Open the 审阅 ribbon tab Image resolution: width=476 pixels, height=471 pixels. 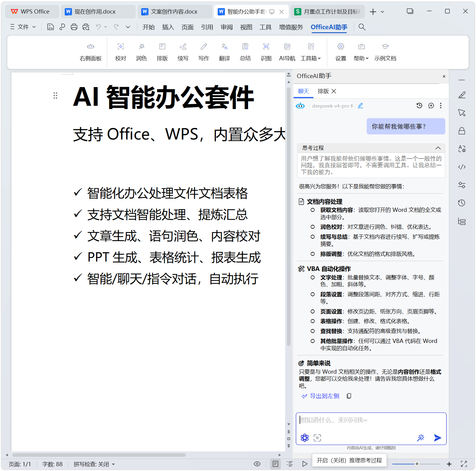pos(227,27)
